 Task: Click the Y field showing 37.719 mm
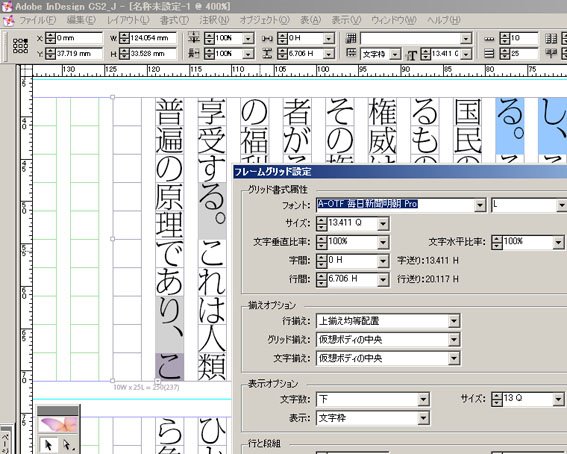(x=79, y=54)
